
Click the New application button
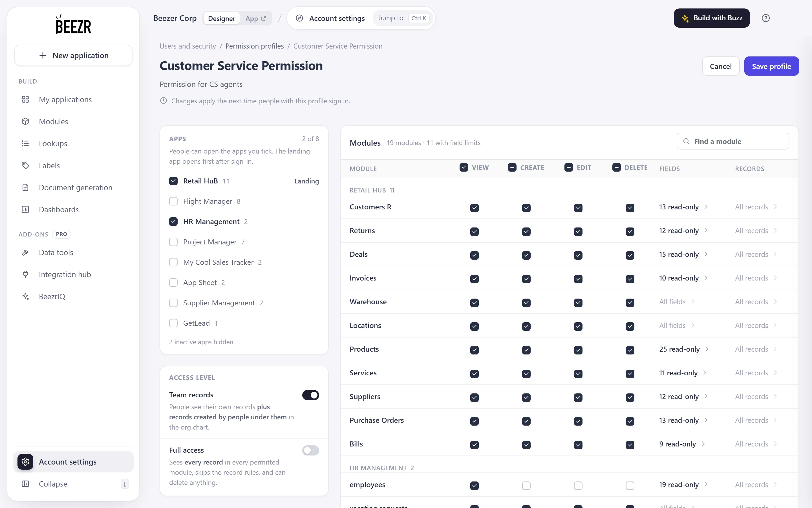(x=73, y=55)
